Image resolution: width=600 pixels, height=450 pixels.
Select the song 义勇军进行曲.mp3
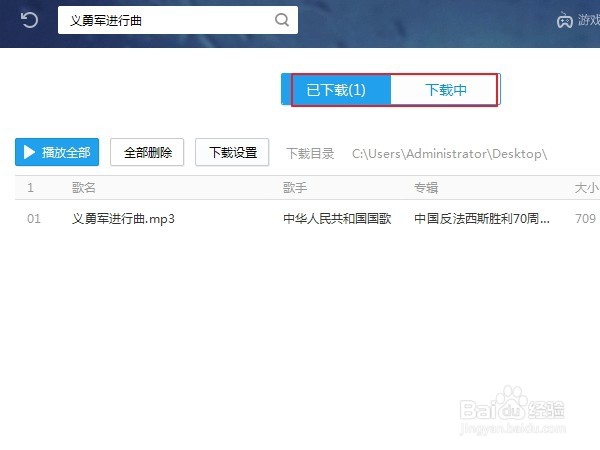point(123,219)
